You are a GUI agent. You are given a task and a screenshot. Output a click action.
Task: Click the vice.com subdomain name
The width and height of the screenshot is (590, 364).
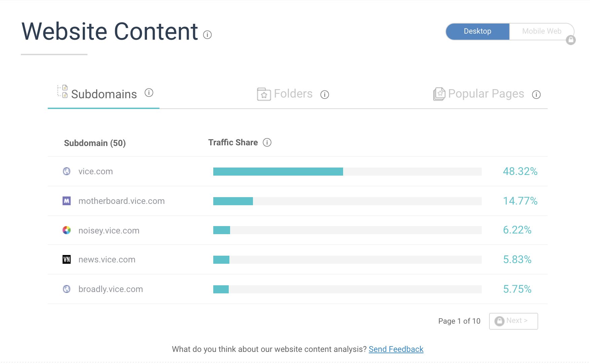coord(96,172)
